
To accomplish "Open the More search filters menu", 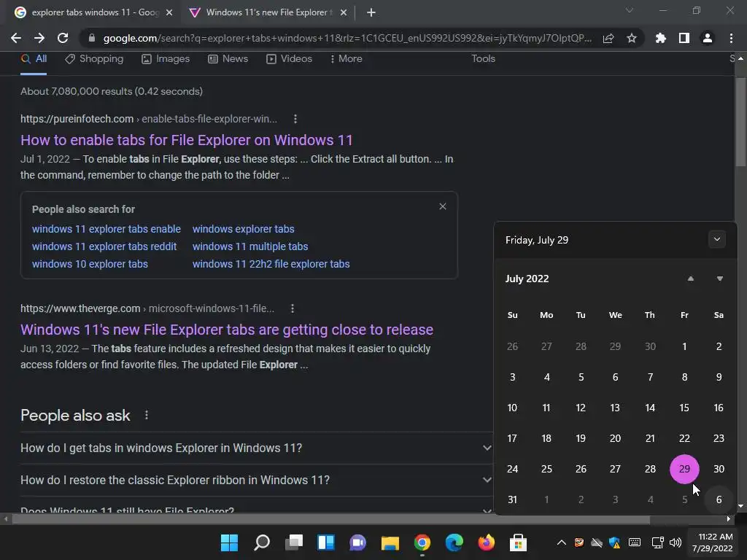I will coord(347,59).
